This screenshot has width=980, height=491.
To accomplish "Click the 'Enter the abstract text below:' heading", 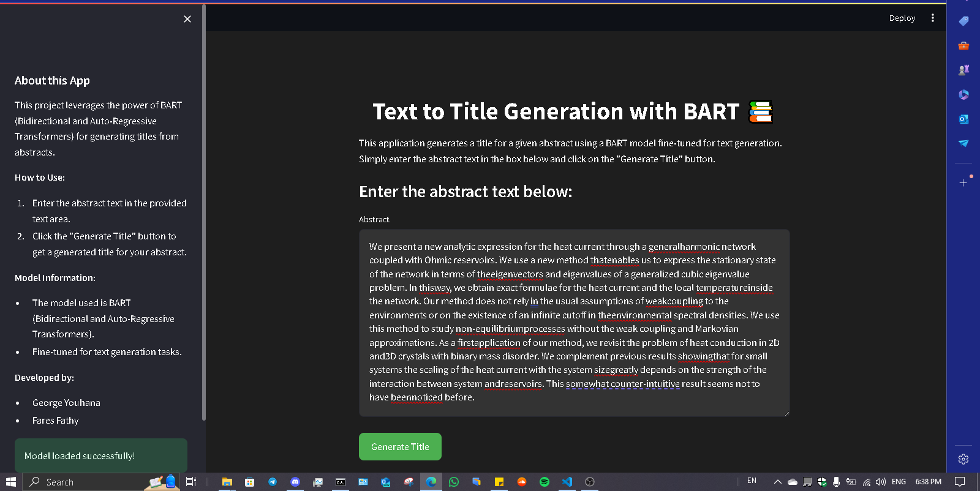I will coord(466,192).
